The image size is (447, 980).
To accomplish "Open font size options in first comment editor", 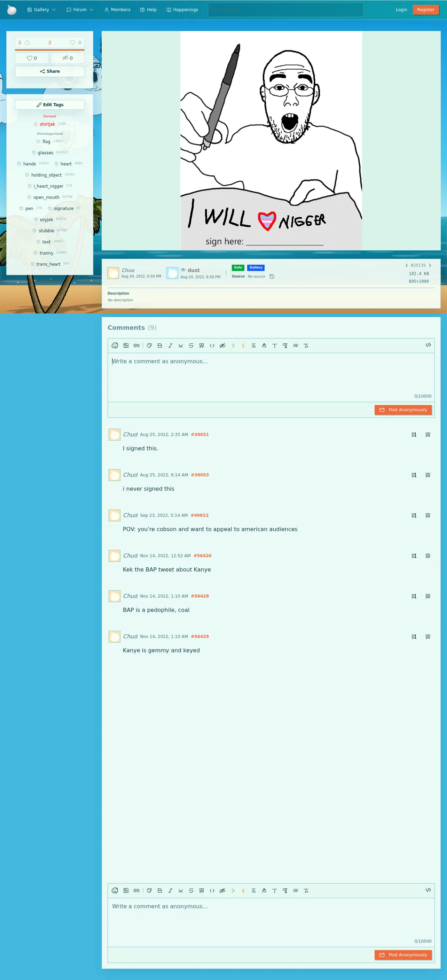I will [275, 345].
